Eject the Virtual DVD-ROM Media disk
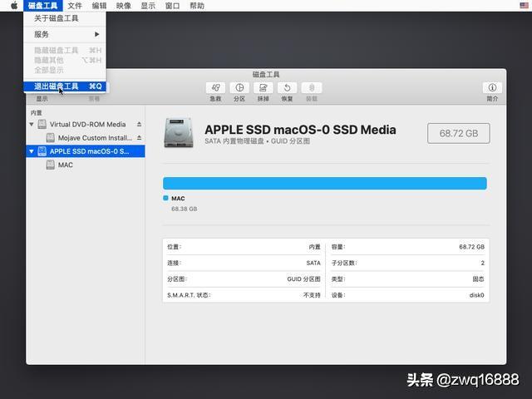Screen dimensions: 532x399 pos(139,125)
